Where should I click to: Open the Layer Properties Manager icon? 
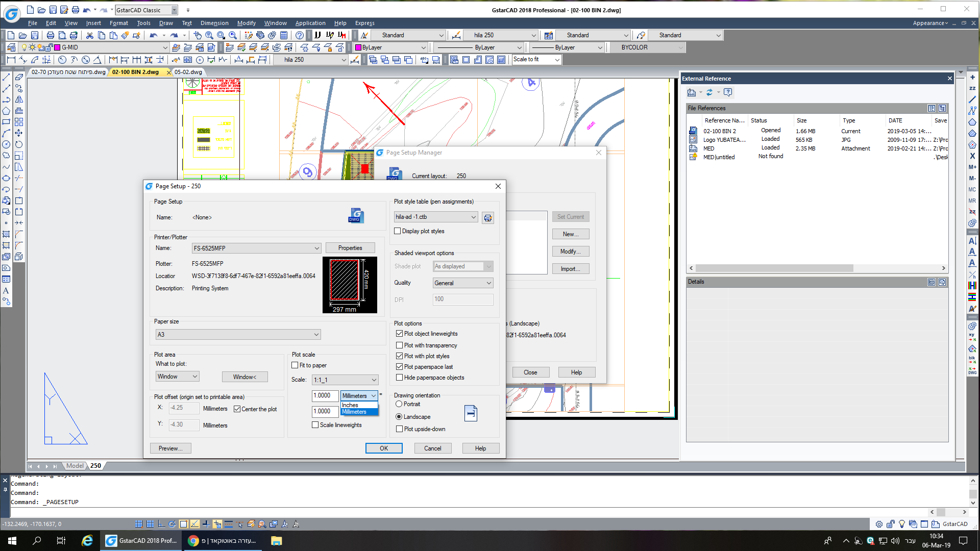point(11,47)
